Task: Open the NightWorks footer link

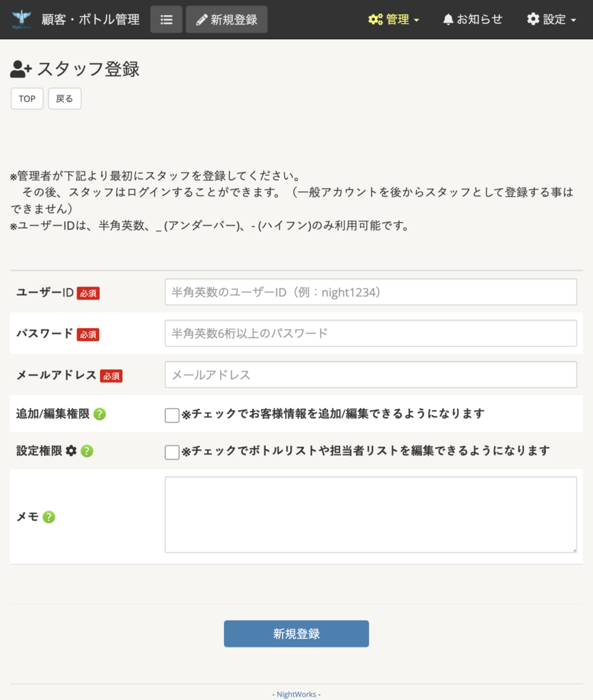Action: 296,695
